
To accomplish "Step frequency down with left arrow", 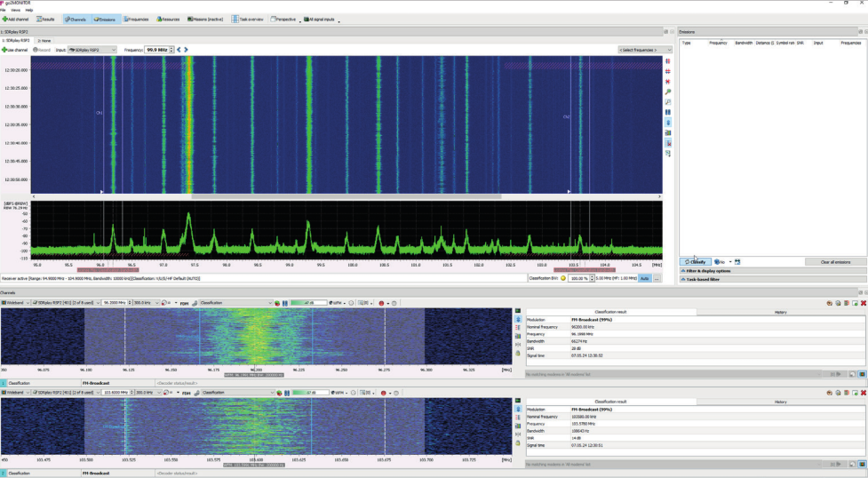I will [179, 50].
